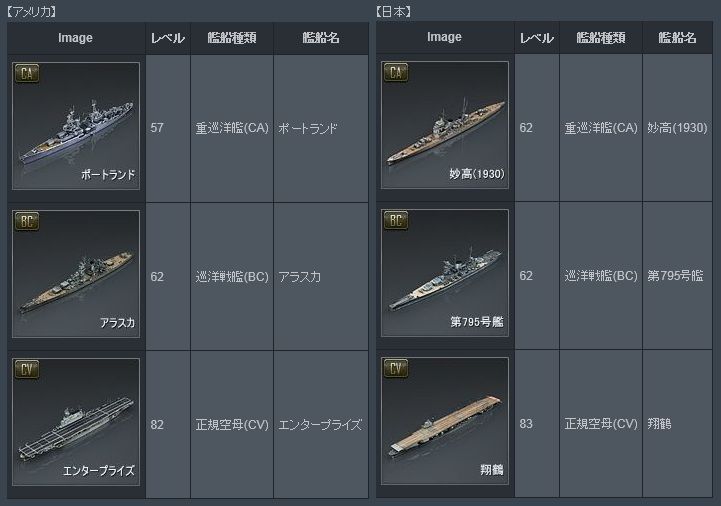Click the BC badge on the 第795号艦 image
This screenshot has height=506, width=721.
coord(396,221)
